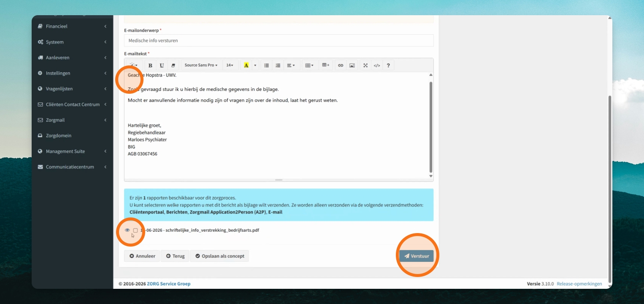Click inside the e-mail text body area
Image resolution: width=644 pixels, height=304 pixels.
click(x=276, y=125)
